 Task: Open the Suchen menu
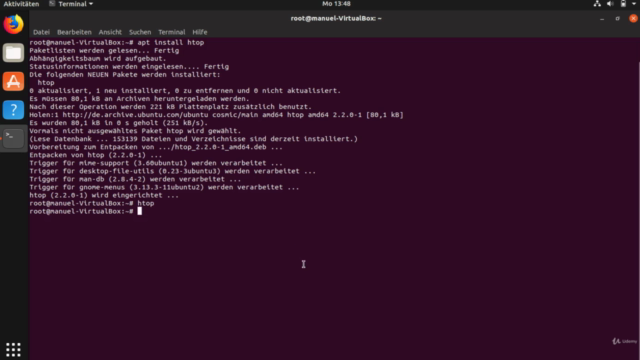pos(140,32)
